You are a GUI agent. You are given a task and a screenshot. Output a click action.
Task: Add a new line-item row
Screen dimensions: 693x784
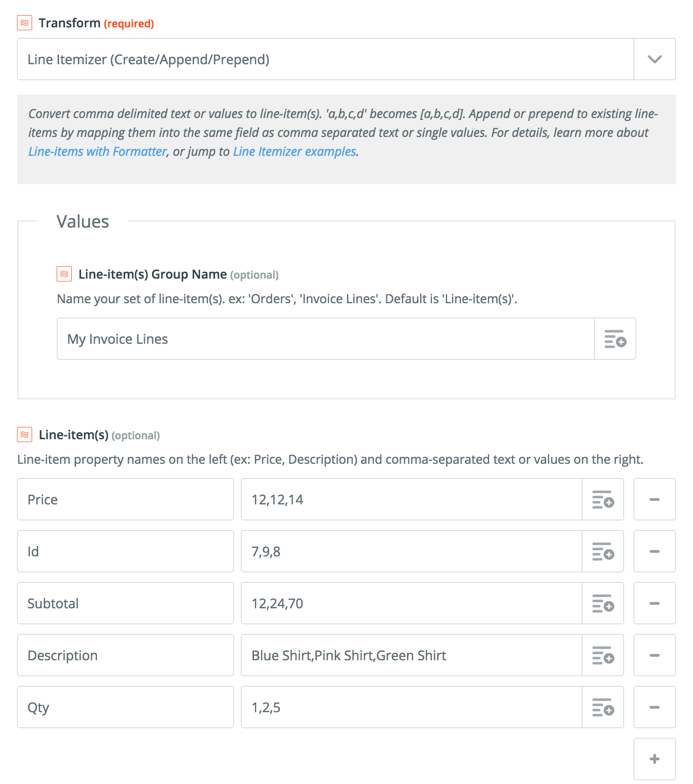click(x=654, y=759)
